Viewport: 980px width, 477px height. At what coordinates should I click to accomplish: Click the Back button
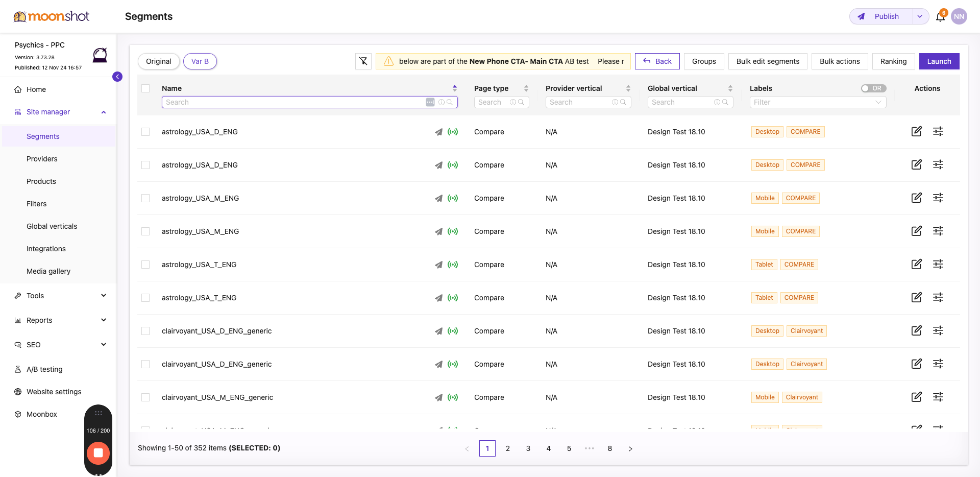coord(657,61)
